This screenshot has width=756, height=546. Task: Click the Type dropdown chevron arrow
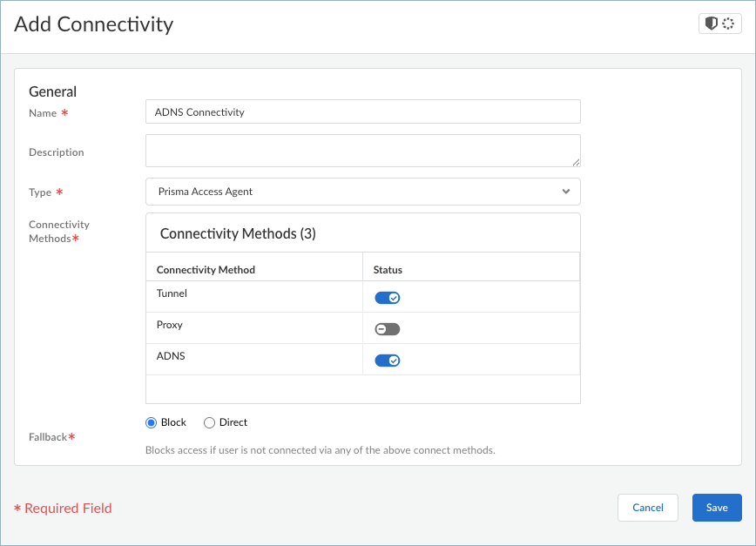pyautogui.click(x=565, y=192)
